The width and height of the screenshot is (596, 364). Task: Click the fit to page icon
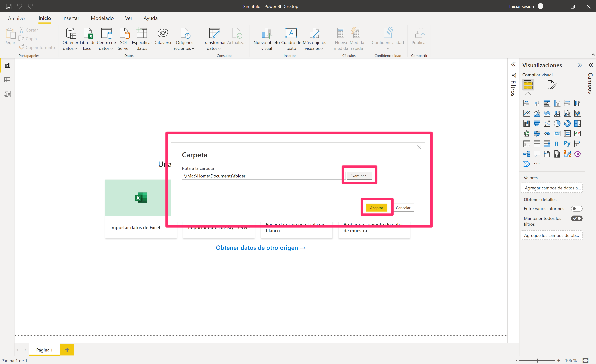pos(585,360)
